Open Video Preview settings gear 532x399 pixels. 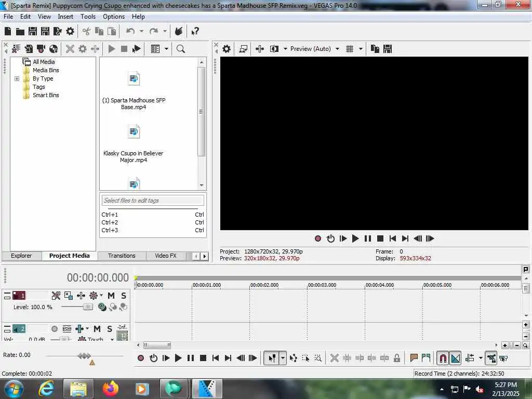[x=227, y=49]
